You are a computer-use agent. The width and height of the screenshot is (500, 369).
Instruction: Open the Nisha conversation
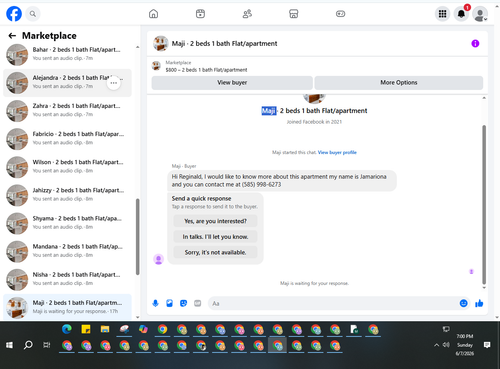pos(67,280)
